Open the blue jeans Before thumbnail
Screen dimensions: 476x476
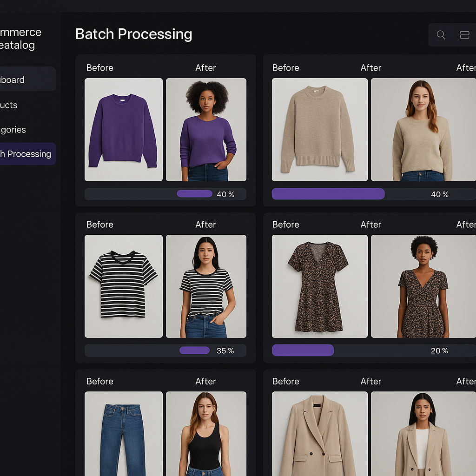(x=123, y=435)
